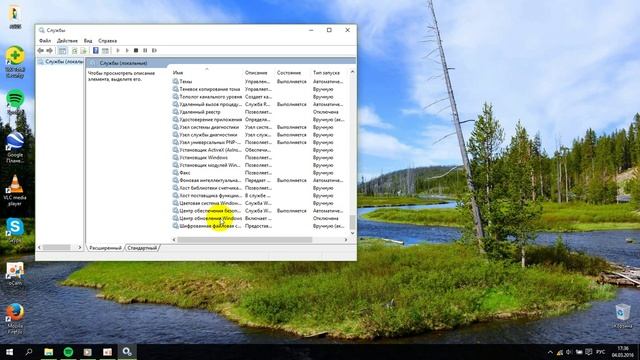Select the Фоновая интеллектуальная service row
This screenshot has width=640, height=360.
pyautogui.click(x=260, y=180)
